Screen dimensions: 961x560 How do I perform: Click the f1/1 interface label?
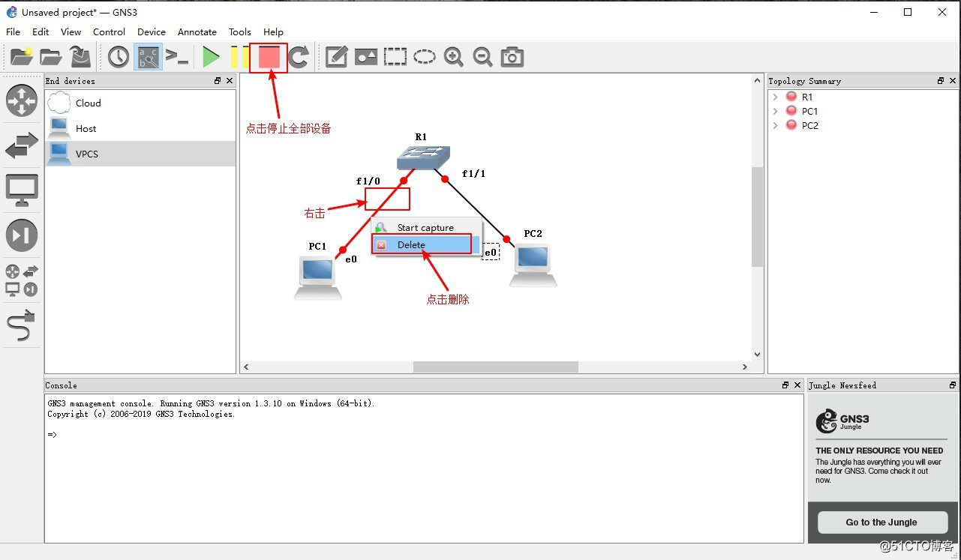(473, 173)
